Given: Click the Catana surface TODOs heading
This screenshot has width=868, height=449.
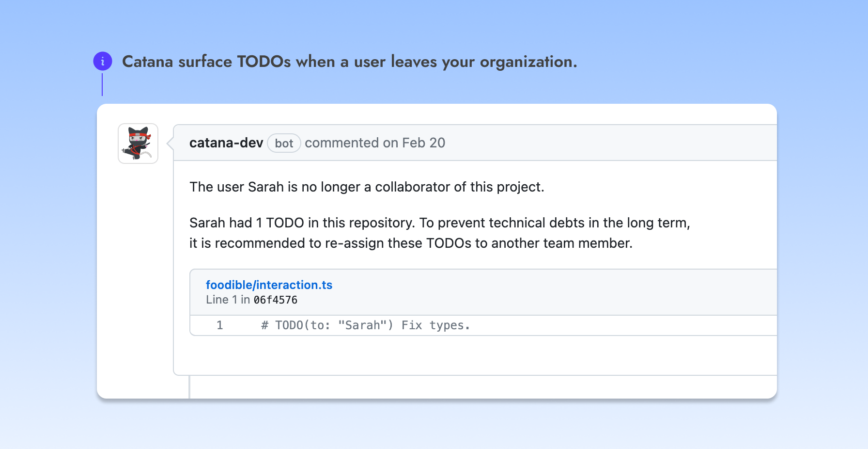Looking at the screenshot, I should (350, 62).
